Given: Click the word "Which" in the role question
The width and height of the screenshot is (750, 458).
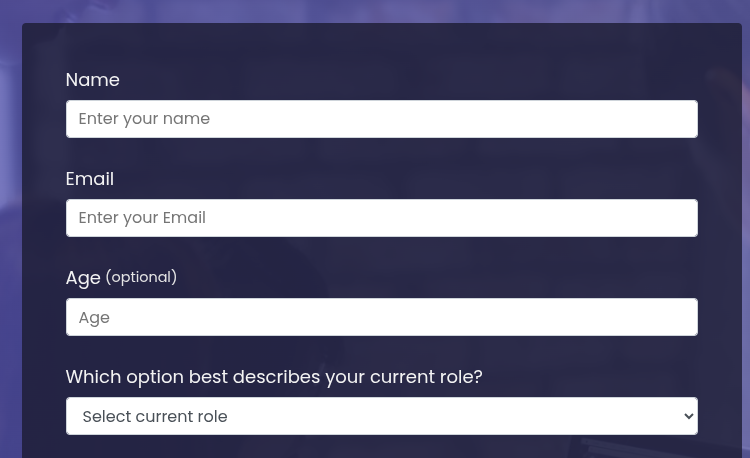Looking at the screenshot, I should click(x=92, y=377).
